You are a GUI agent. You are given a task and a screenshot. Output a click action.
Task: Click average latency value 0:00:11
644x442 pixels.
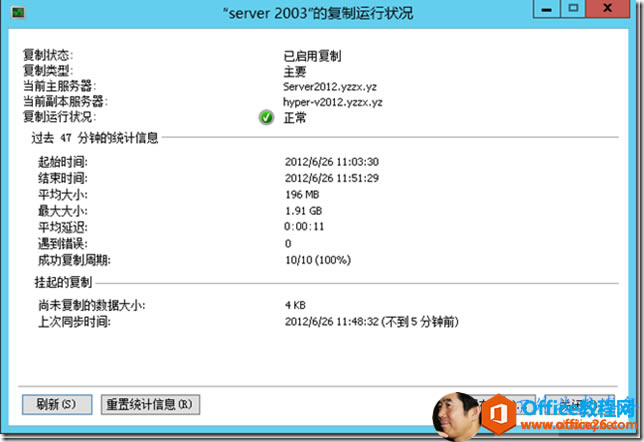304,227
